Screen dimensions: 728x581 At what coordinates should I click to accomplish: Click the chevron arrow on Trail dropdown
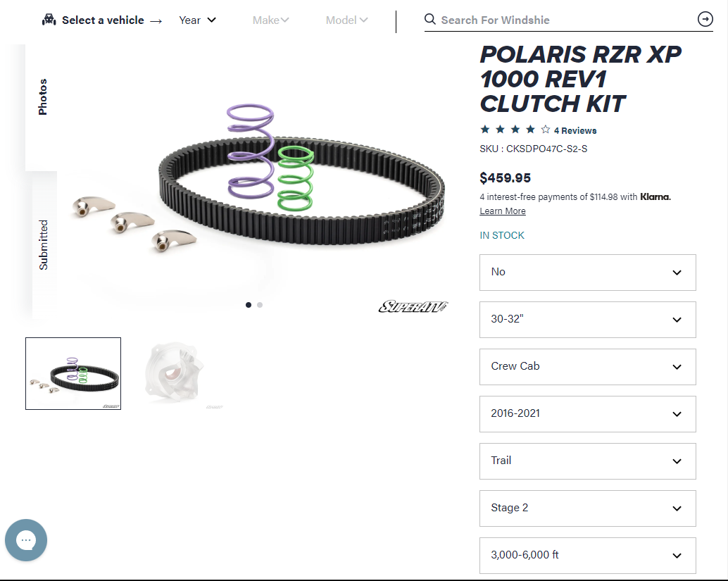click(x=677, y=461)
